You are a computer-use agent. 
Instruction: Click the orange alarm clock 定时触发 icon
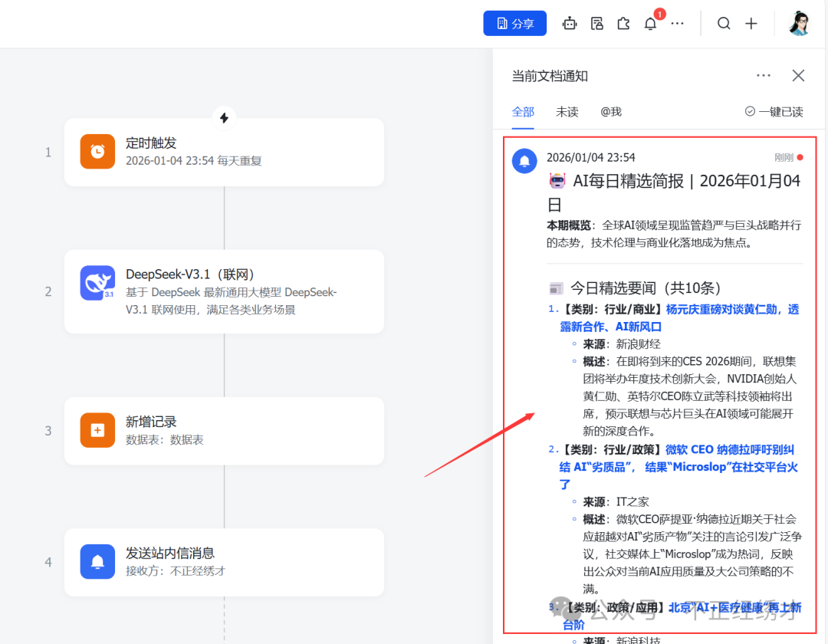click(x=97, y=152)
